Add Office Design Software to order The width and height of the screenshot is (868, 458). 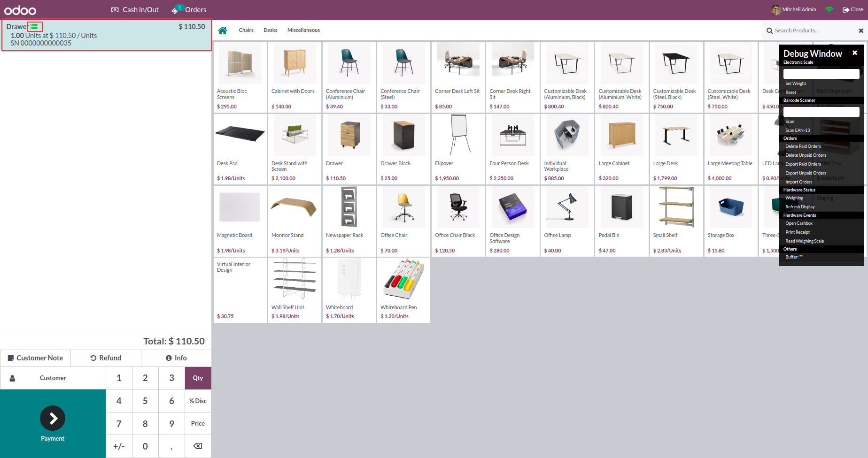point(512,221)
